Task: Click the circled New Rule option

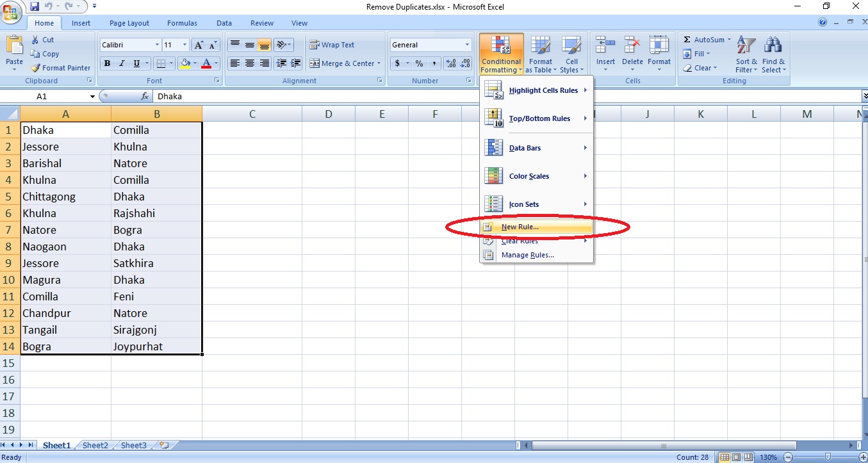Action: (519, 227)
